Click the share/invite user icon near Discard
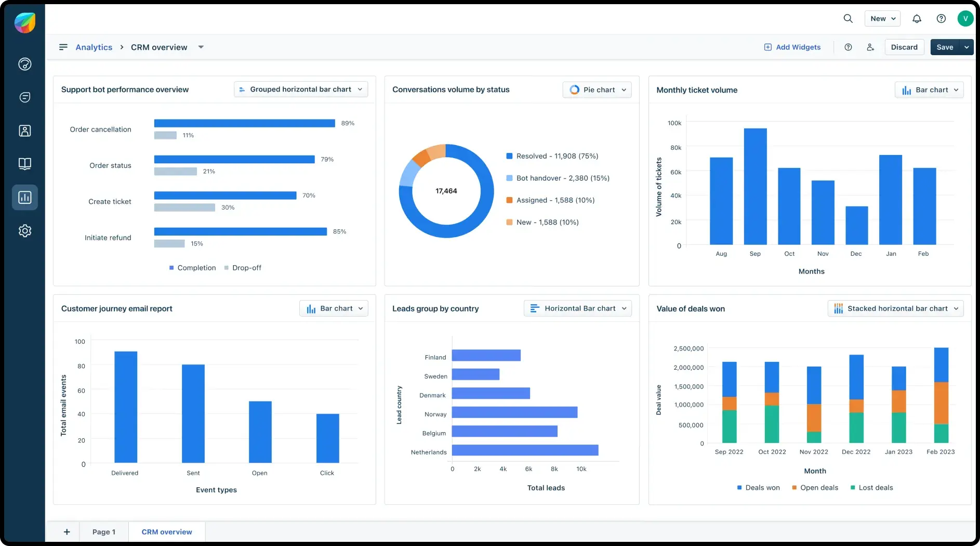Image resolution: width=980 pixels, height=546 pixels. tap(870, 47)
